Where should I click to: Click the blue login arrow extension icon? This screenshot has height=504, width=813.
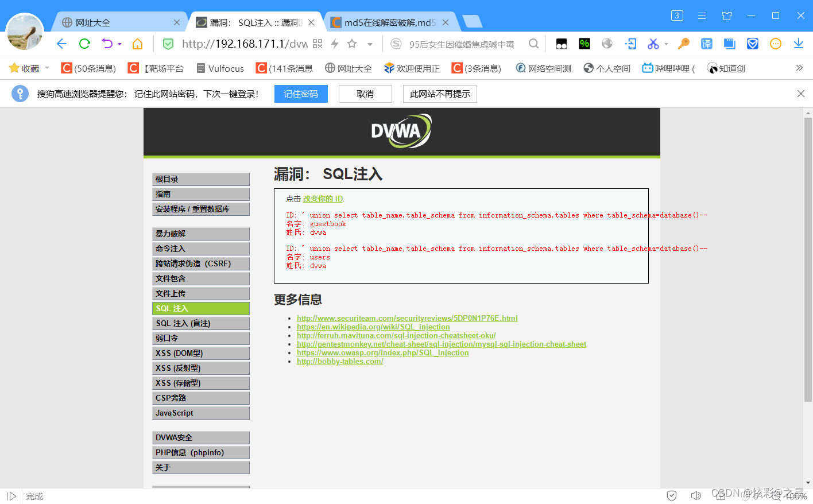[x=630, y=44]
